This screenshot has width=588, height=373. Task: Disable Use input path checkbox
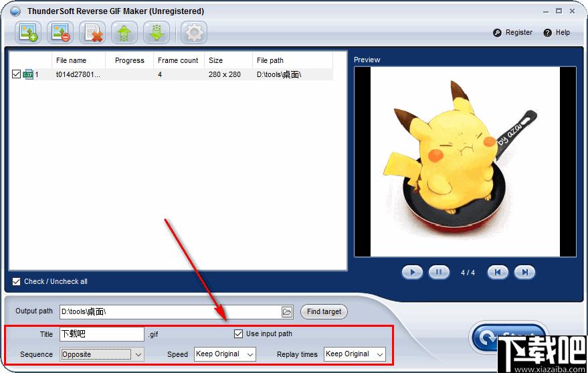[239, 333]
